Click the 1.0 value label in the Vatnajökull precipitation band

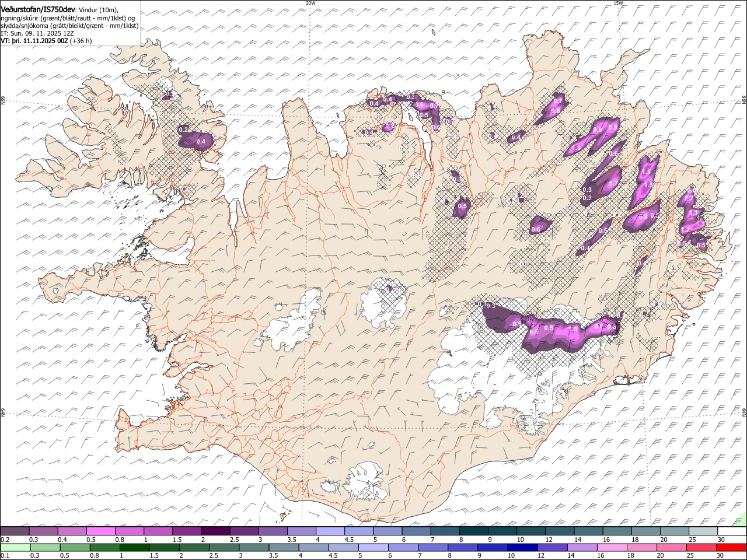[x=573, y=329]
